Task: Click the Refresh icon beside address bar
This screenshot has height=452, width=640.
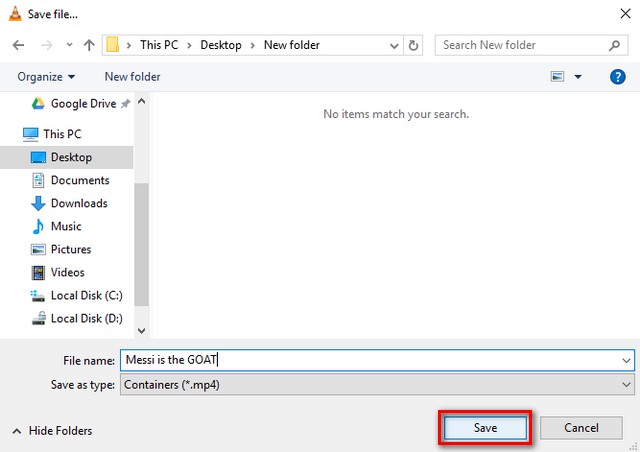Action: pyautogui.click(x=416, y=45)
